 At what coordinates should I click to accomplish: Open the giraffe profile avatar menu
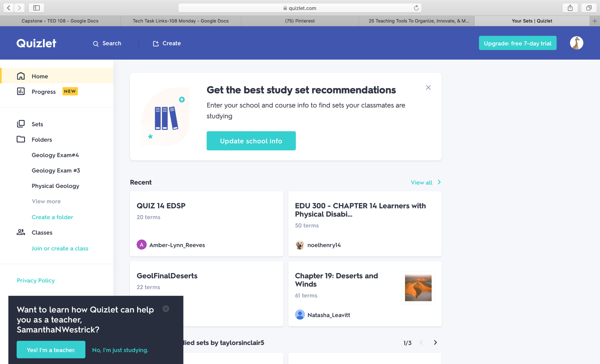click(576, 43)
